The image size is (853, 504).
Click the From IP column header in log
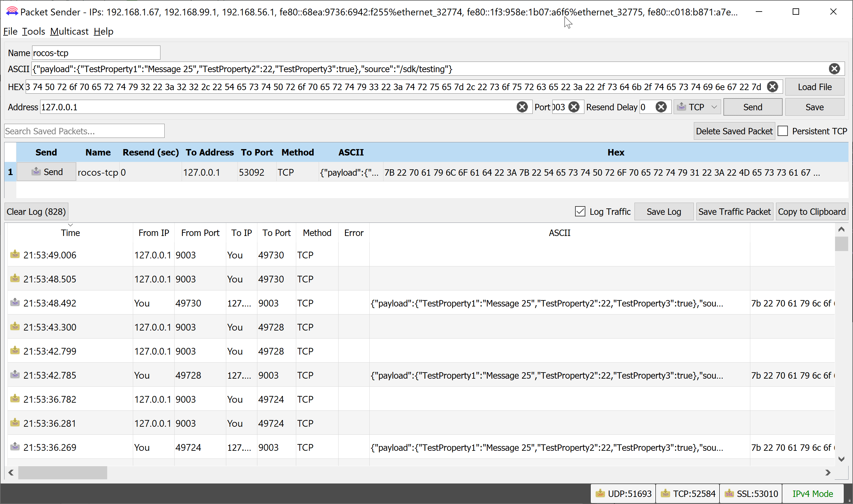(x=154, y=233)
